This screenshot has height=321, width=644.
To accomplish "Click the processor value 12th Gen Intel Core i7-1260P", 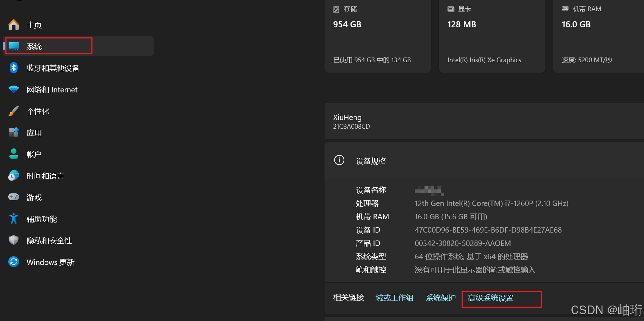I will click(491, 203).
